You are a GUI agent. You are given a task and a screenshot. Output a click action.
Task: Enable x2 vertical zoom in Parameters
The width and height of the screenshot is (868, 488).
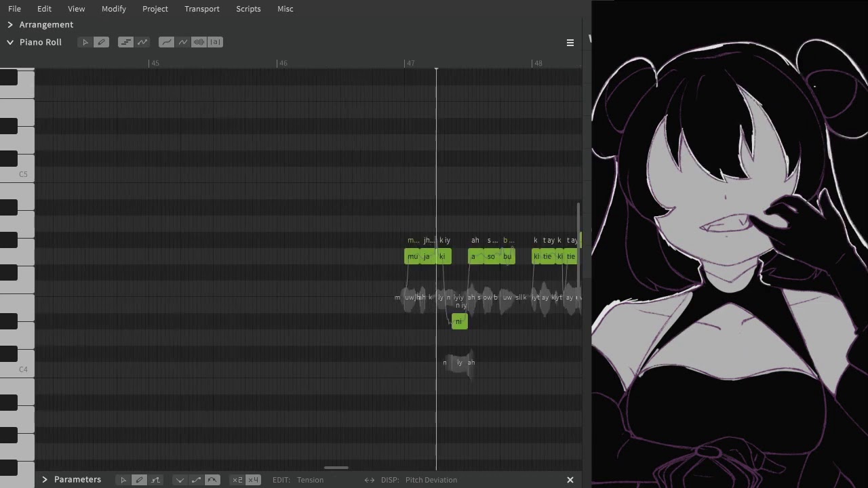[x=237, y=480]
